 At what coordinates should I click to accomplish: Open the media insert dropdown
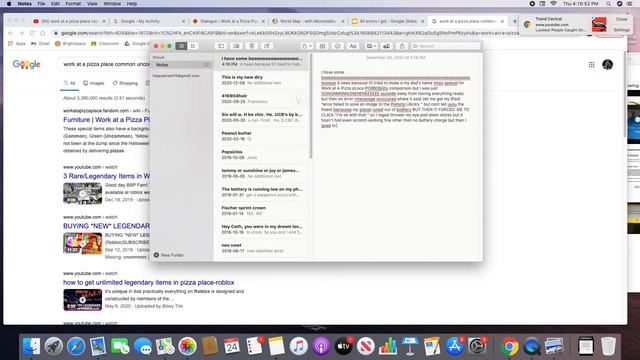coord(371,46)
